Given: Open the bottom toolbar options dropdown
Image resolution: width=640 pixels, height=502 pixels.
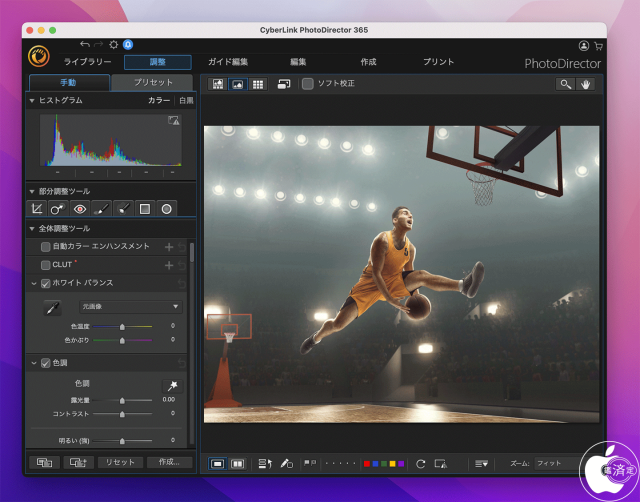Looking at the screenshot, I should point(481,464).
